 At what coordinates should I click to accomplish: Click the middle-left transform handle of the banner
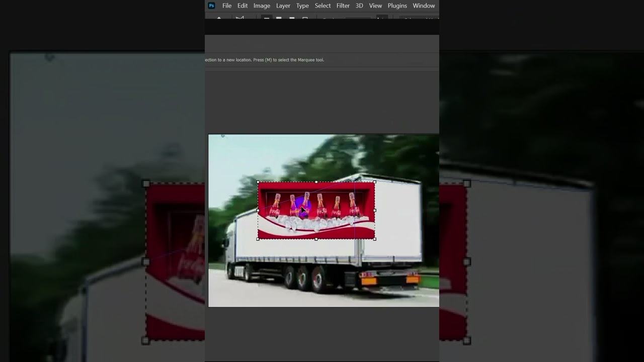point(258,211)
